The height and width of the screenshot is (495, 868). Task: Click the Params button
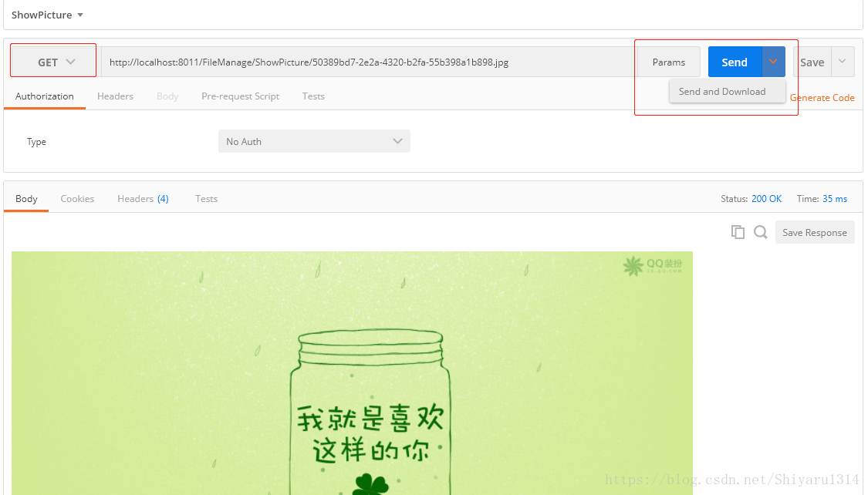[x=669, y=62]
